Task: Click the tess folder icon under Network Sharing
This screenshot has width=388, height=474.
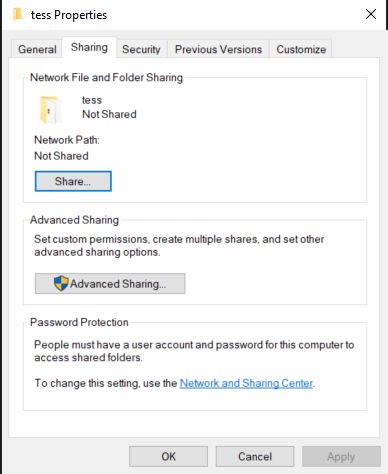Action: click(x=50, y=110)
